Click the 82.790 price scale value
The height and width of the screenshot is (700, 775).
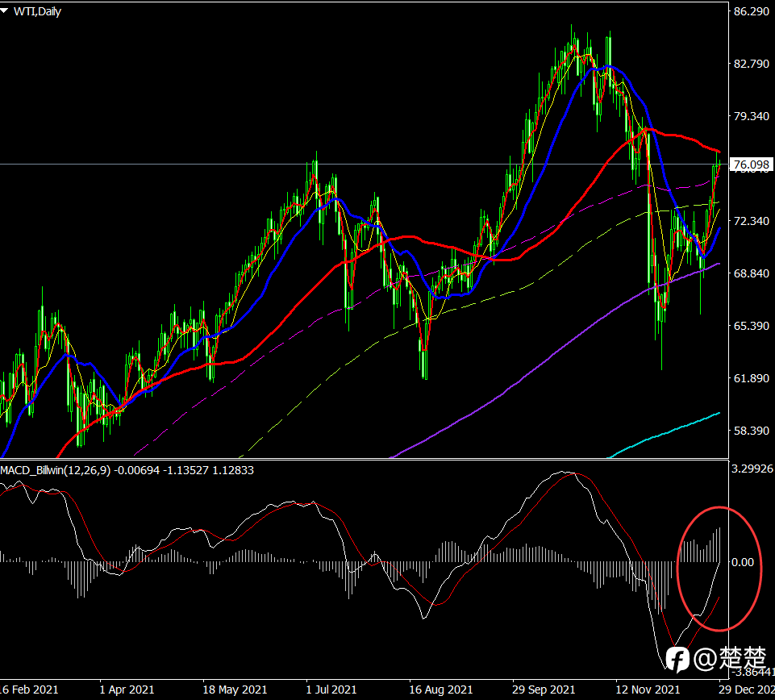click(x=752, y=64)
